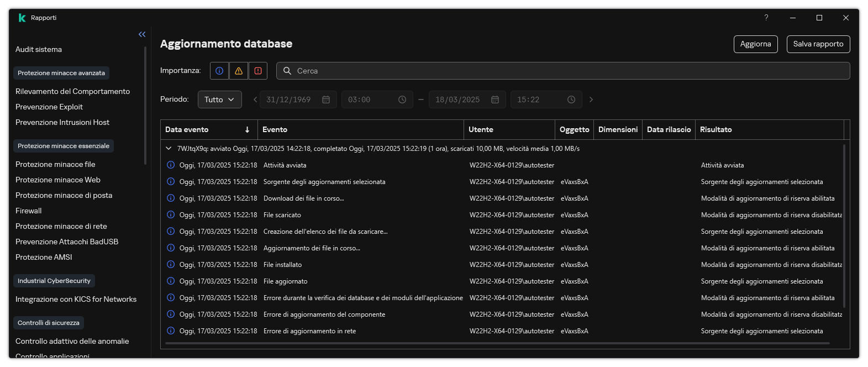Open the Periodo dropdown set to Tutto
This screenshot has width=868, height=367.
click(219, 99)
